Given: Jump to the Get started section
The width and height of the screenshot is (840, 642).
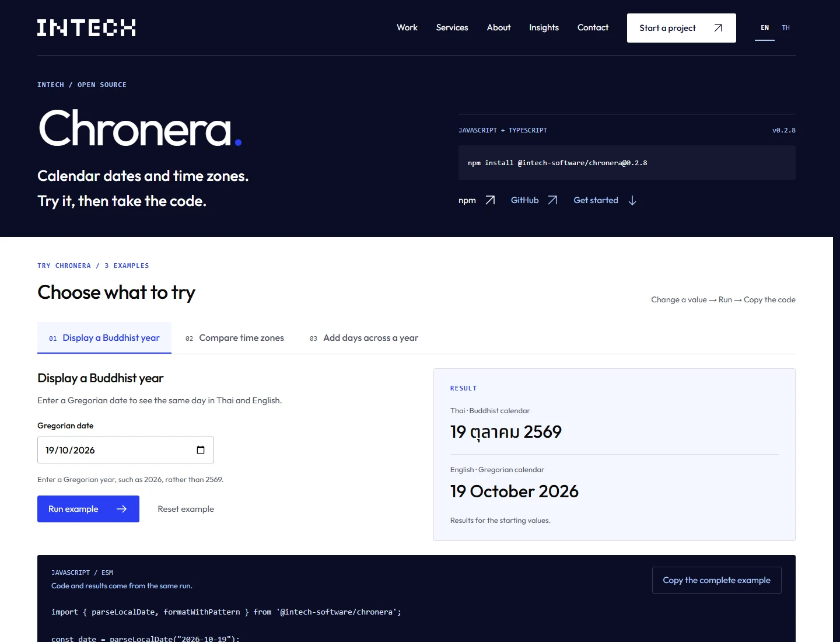Looking at the screenshot, I should [605, 200].
